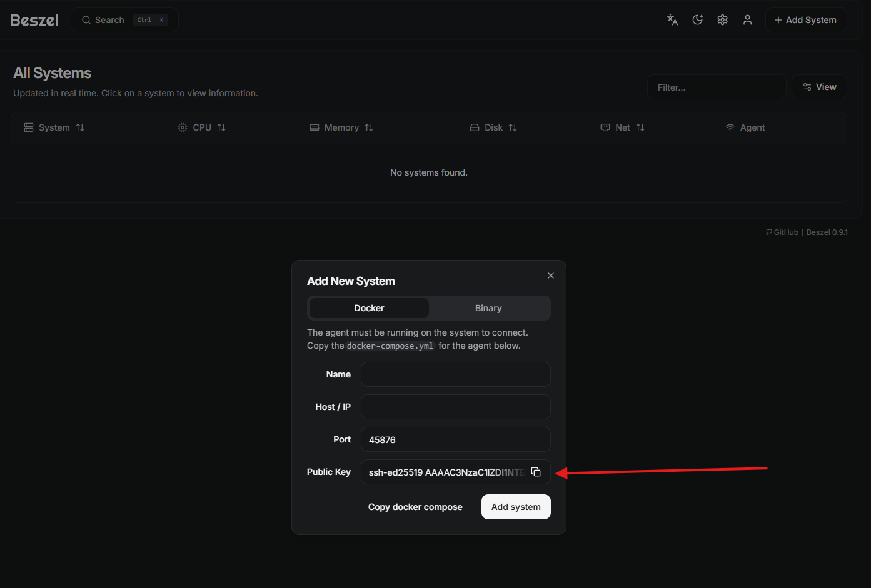Sort table by CPU column
The height and width of the screenshot is (588, 871).
click(202, 127)
